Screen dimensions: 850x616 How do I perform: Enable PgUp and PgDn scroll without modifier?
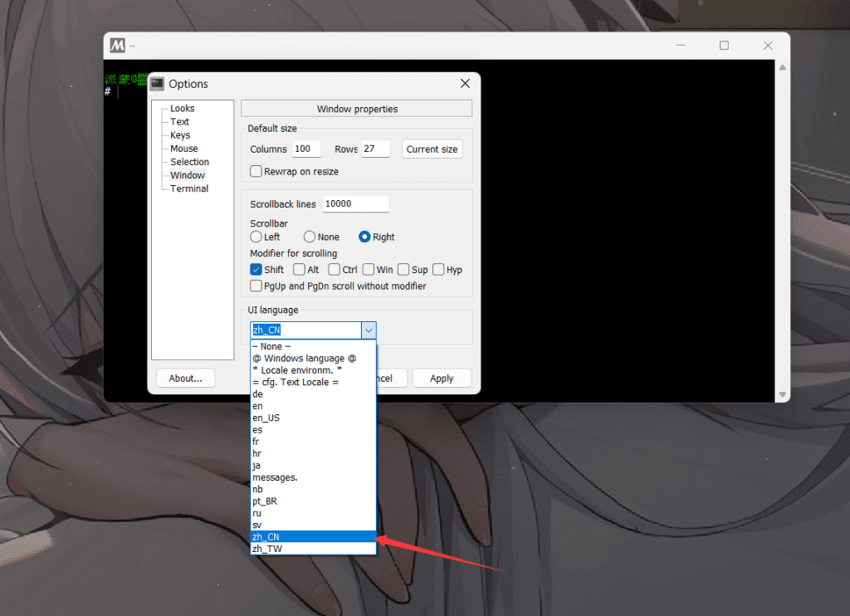tap(256, 286)
